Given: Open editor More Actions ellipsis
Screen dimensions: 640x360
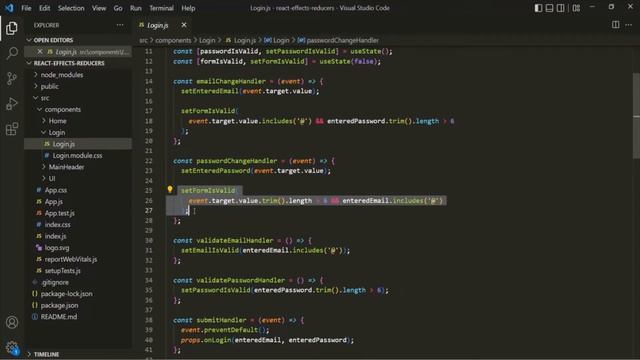Looking at the screenshot, I should pyautogui.click(x=629, y=25).
